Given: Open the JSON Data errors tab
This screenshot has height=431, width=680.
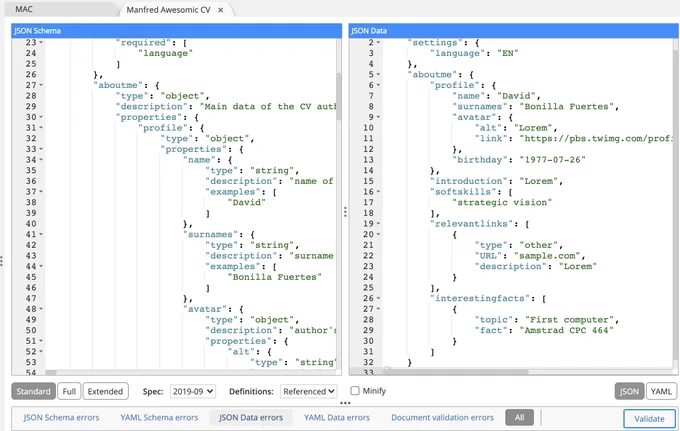Looking at the screenshot, I should tap(251, 418).
